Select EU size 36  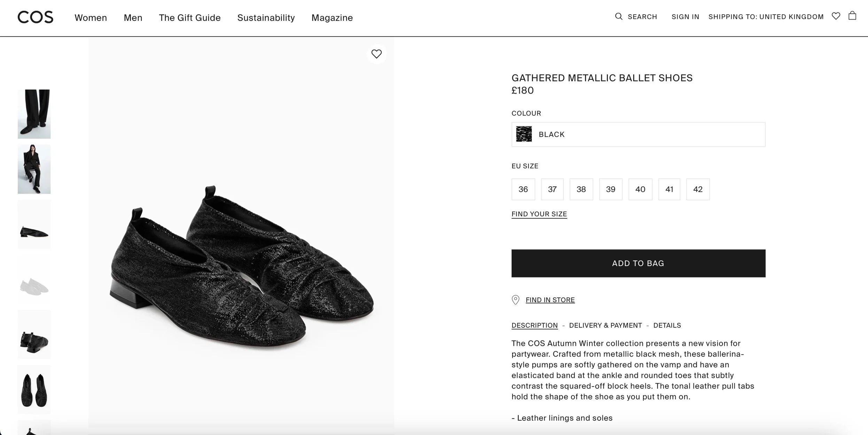tap(523, 189)
